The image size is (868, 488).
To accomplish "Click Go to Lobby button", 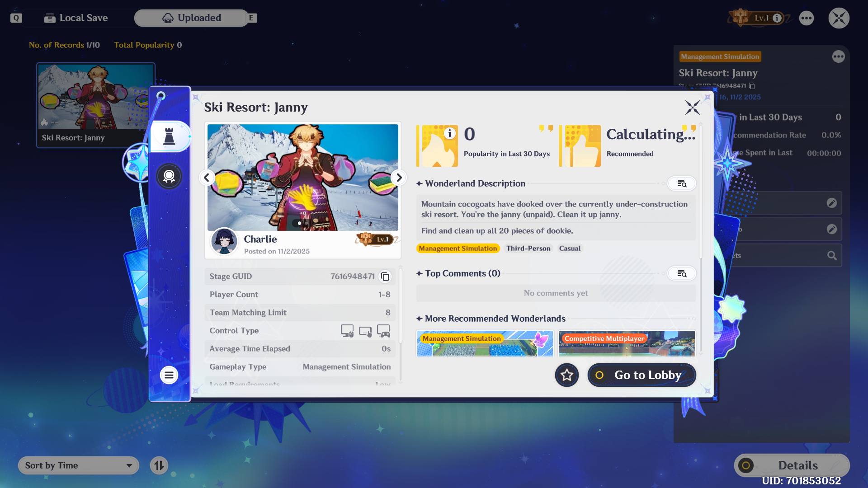I will point(642,375).
